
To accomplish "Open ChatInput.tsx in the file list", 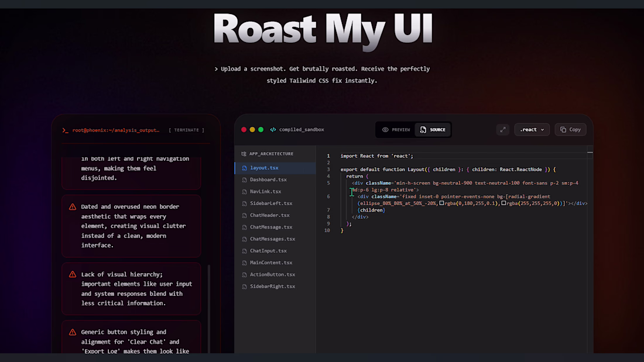I will (275, 251).
